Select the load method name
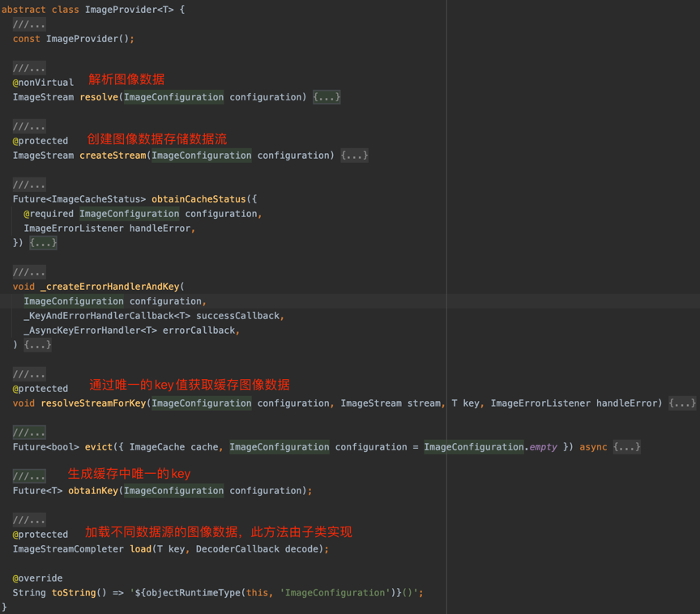 [140, 548]
